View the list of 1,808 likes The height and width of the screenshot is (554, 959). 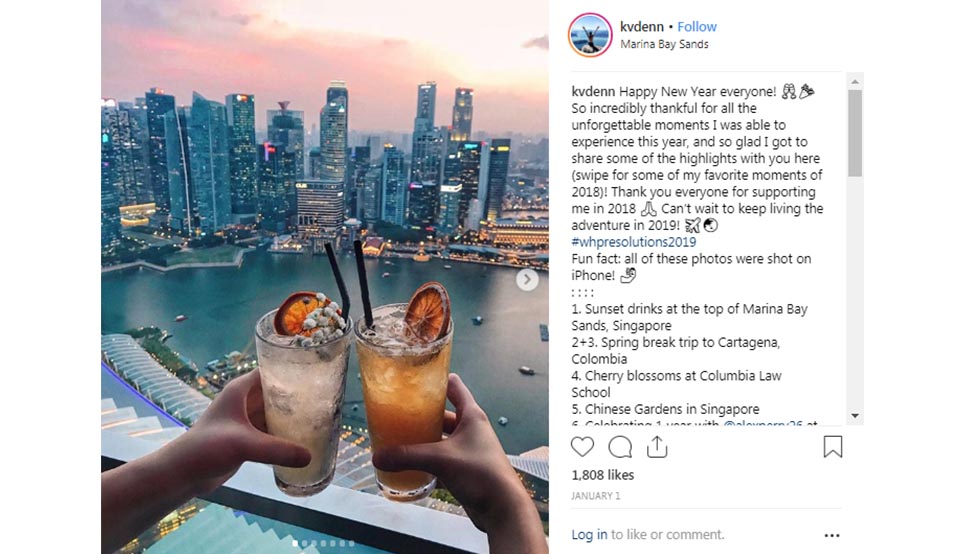coord(602,475)
